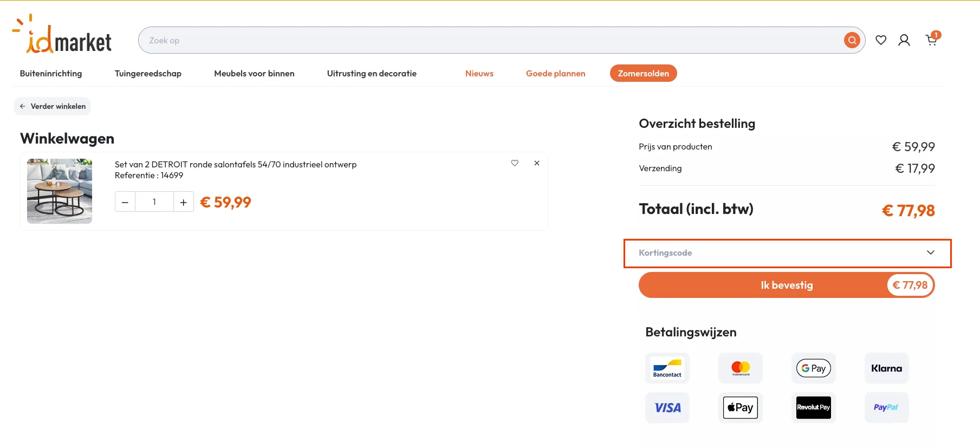Viewport: 980px width, 448px height.
Task: Click Verder winkelen back button
Action: pyautogui.click(x=53, y=106)
